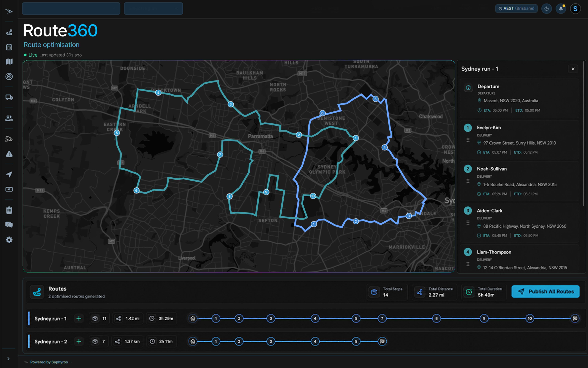Click stop 3 on Sydney run - 2 timeline

(271, 341)
